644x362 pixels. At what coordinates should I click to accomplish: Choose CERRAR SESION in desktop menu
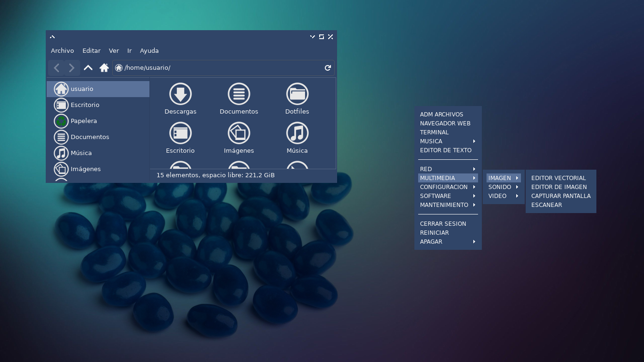click(448, 224)
